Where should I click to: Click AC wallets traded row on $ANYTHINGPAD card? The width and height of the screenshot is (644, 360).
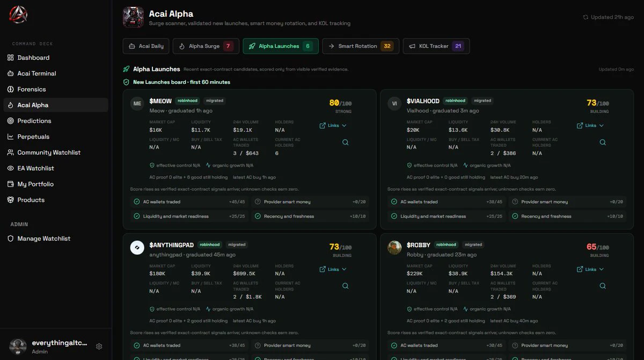pyautogui.click(x=189, y=345)
